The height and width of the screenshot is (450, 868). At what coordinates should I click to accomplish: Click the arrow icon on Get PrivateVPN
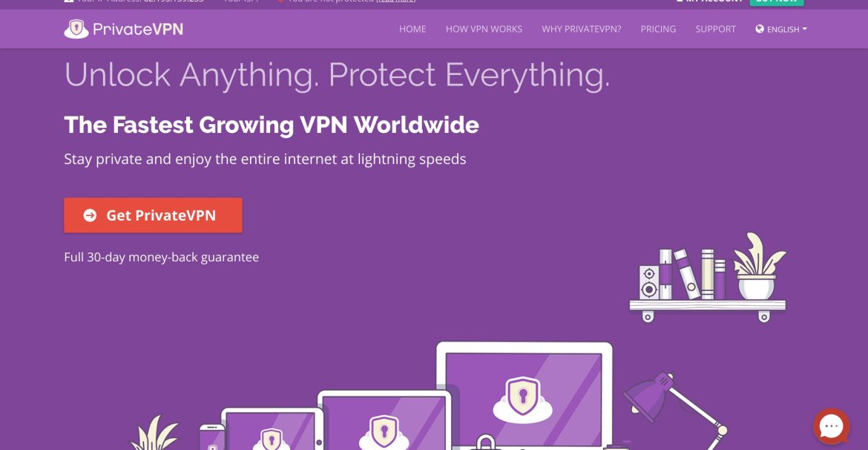(90, 215)
